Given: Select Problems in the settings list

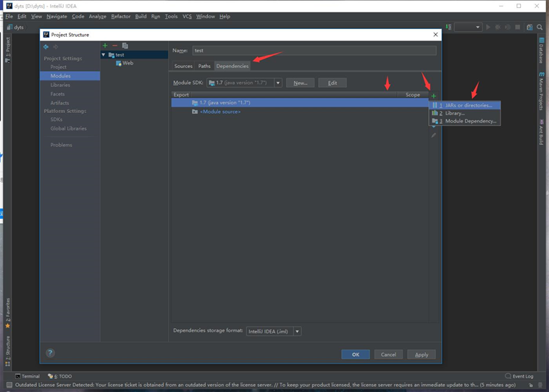Looking at the screenshot, I should click(x=61, y=145).
